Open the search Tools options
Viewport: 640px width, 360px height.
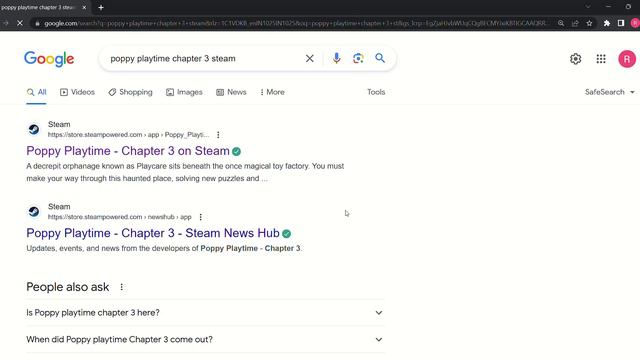(x=376, y=92)
